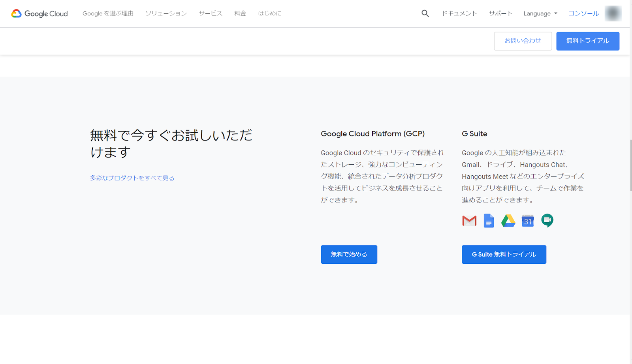Open the はじめに menu item

[x=270, y=13]
